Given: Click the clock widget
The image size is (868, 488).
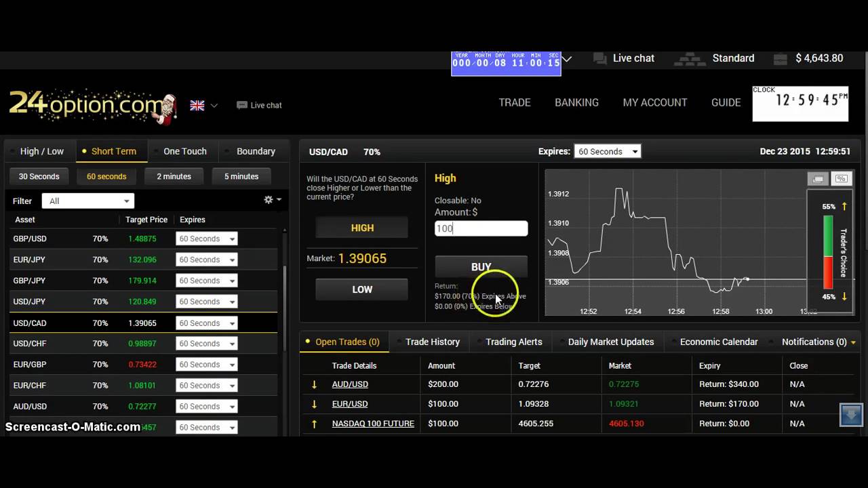Looking at the screenshot, I should tap(800, 103).
